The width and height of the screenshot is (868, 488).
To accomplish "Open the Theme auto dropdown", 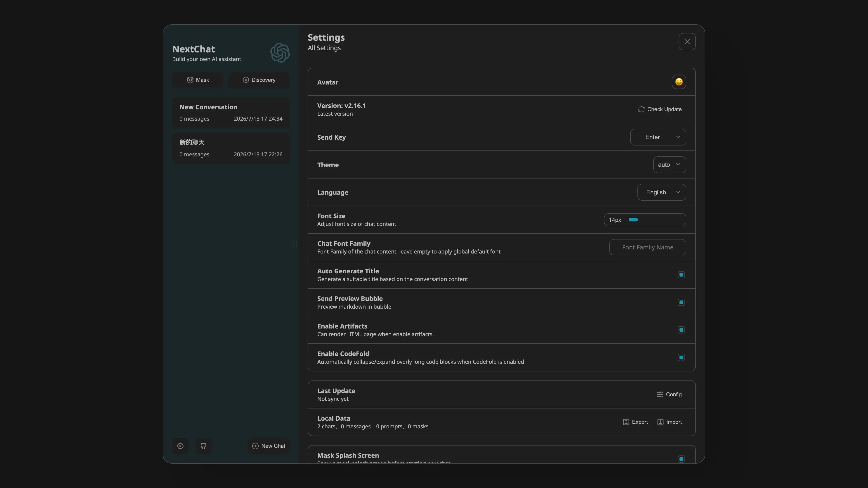I will [669, 165].
